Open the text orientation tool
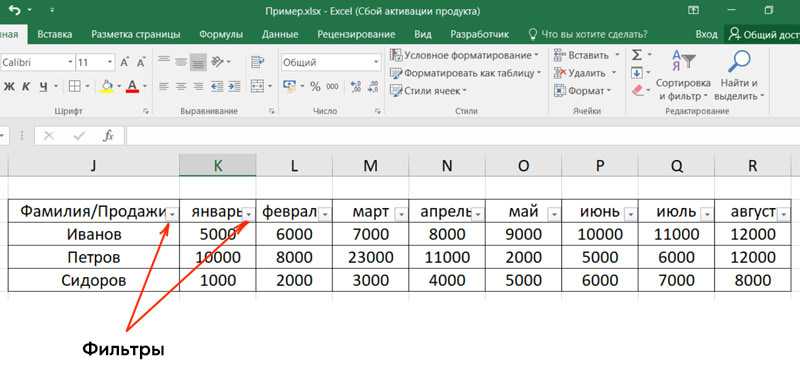Image resolution: width=800 pixels, height=376 pixels. point(218,62)
